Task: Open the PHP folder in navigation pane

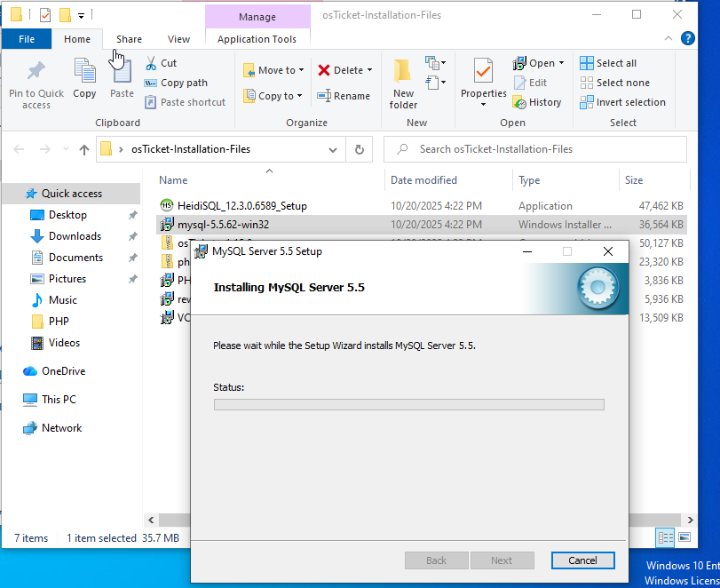Action: tap(59, 322)
